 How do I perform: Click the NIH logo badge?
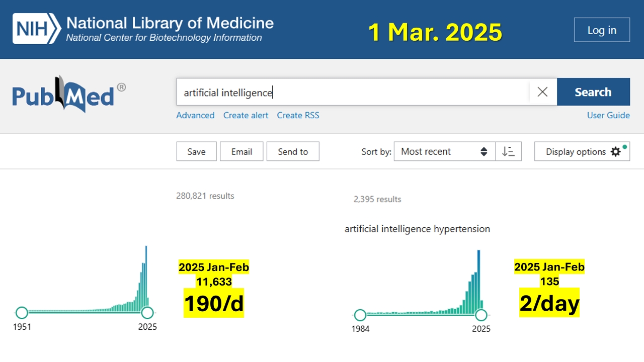point(37,29)
